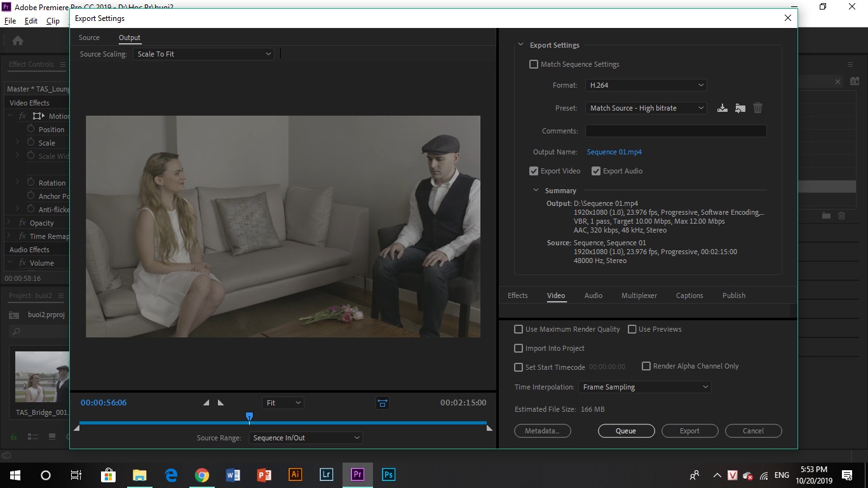Open the Captions tab

pos(689,295)
